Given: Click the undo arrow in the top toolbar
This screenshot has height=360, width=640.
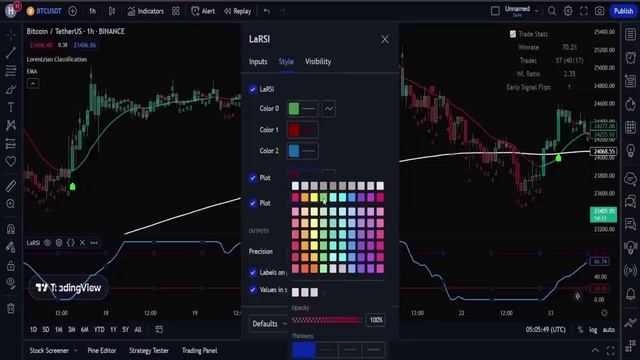Looking at the screenshot, I should (267, 11).
